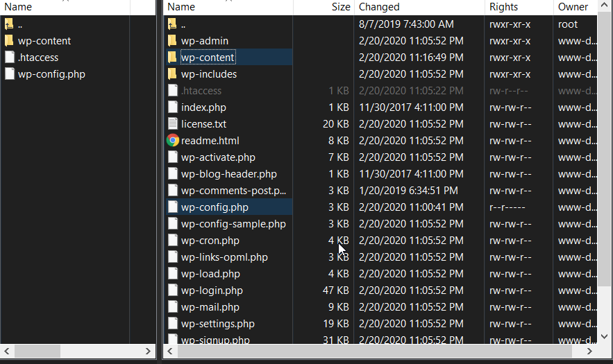Select wp-config.php name in left panel
Screen dimensions: 613x364
tap(51, 74)
